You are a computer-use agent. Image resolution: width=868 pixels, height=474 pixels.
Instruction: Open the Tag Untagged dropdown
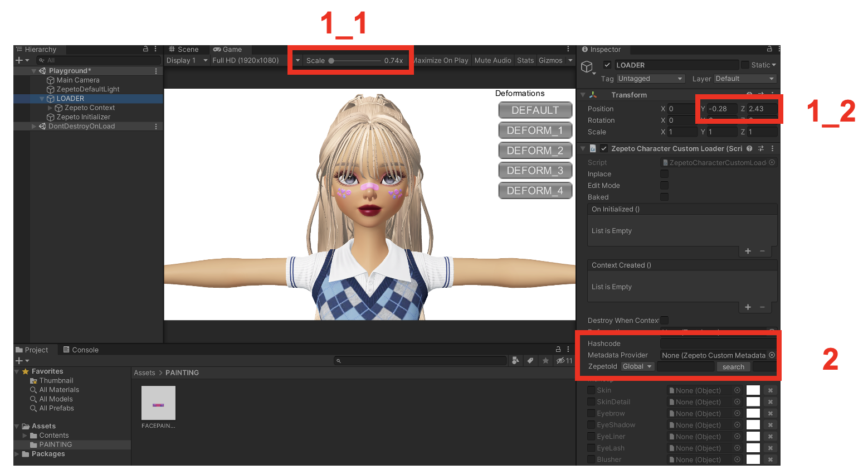pyautogui.click(x=650, y=79)
